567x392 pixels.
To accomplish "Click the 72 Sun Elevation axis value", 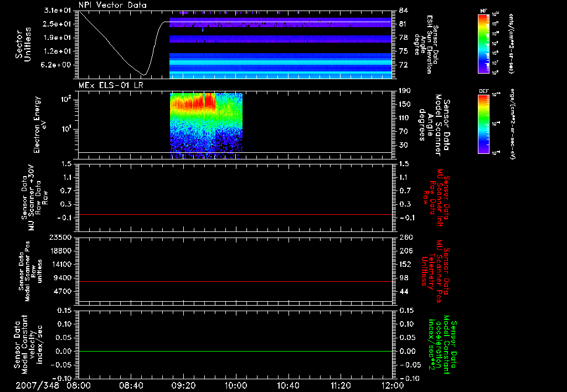I will tap(403, 65).
